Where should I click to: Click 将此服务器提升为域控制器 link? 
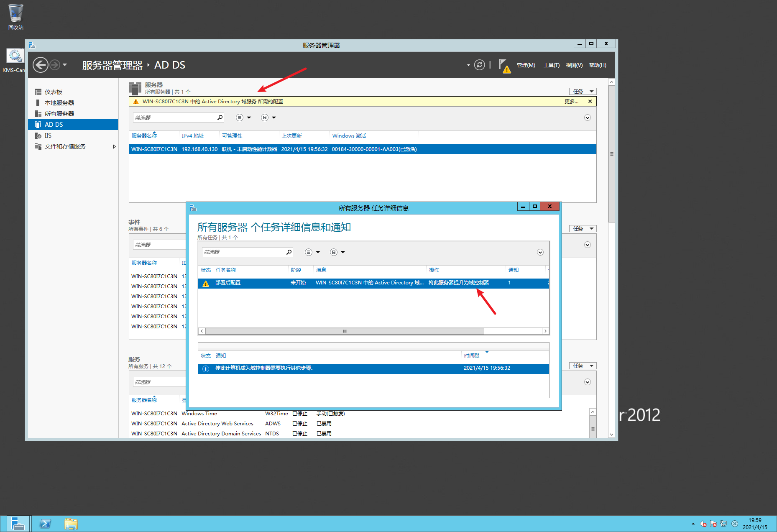tap(459, 283)
